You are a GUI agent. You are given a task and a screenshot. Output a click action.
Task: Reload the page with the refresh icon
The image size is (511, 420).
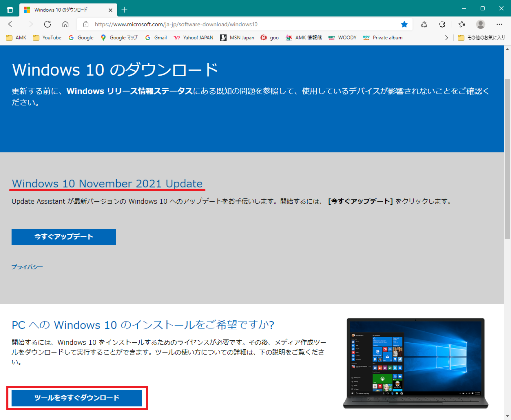(x=47, y=24)
